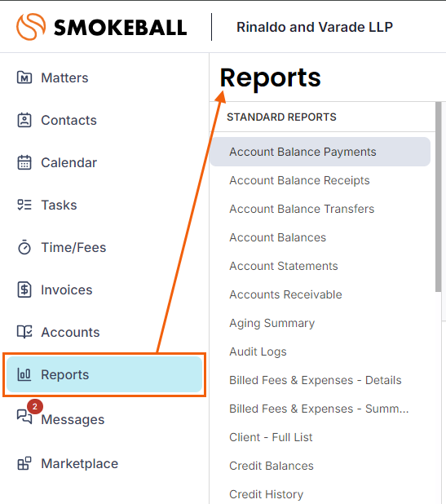Open Client - Full List report
The height and width of the screenshot is (504, 446).
[271, 437]
